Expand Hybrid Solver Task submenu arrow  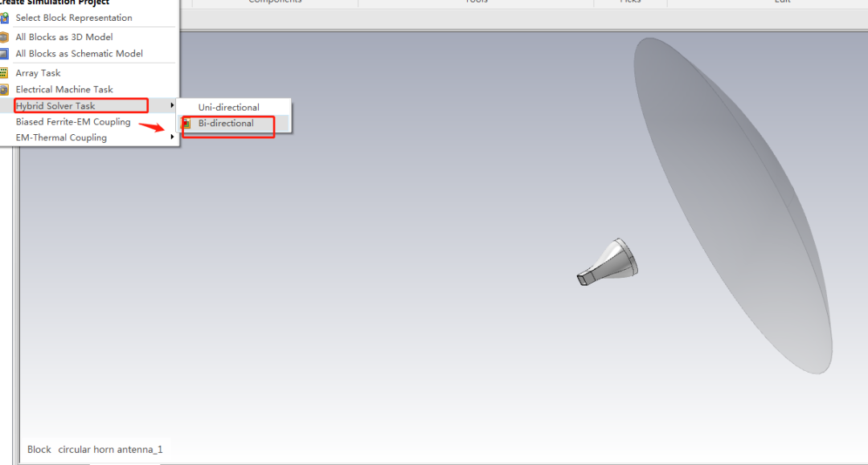(x=172, y=105)
